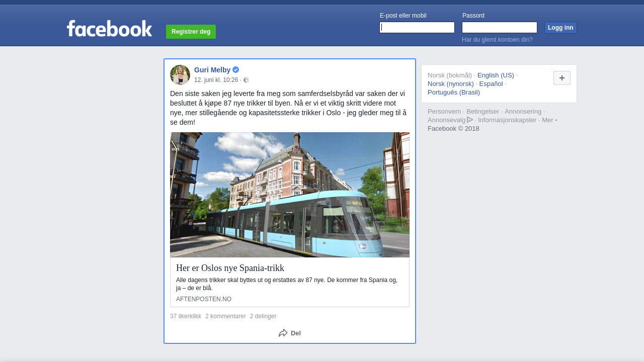The image size is (644, 362).
Task: Click the Registrer deg button
Action: point(191,32)
